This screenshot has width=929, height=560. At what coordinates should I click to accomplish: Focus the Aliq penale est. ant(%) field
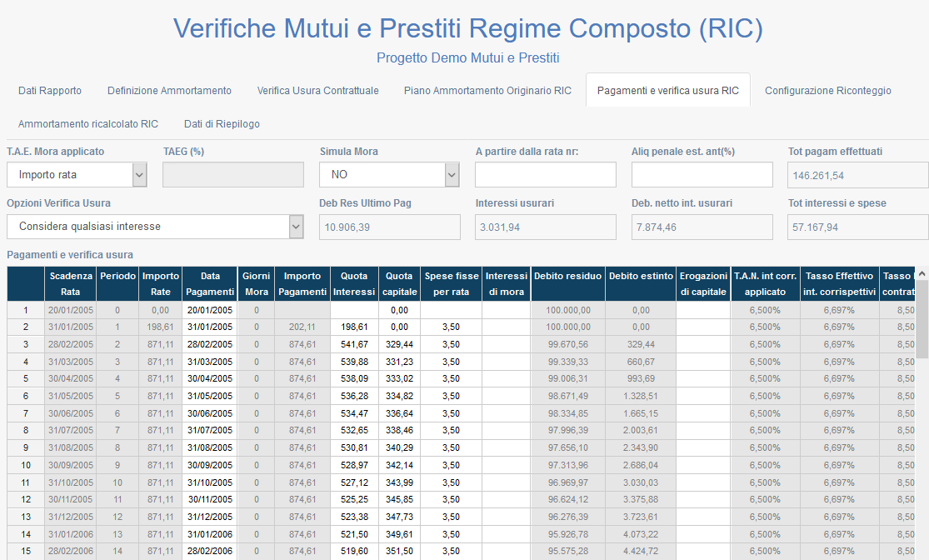(x=702, y=175)
